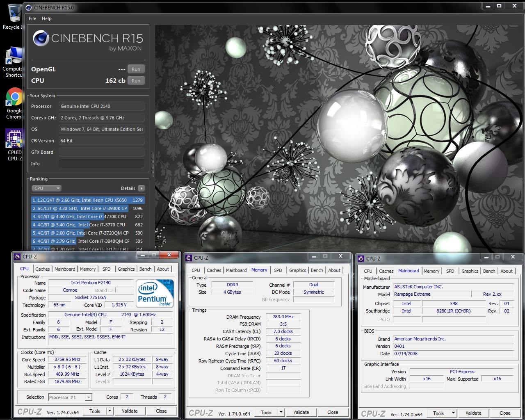The width and height of the screenshot is (525, 420).
Task: Click Close button in Mainboard window
Action: coord(505,413)
